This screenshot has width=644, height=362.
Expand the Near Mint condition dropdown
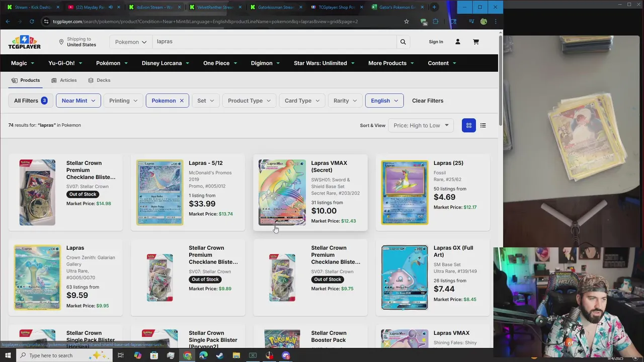78,101
